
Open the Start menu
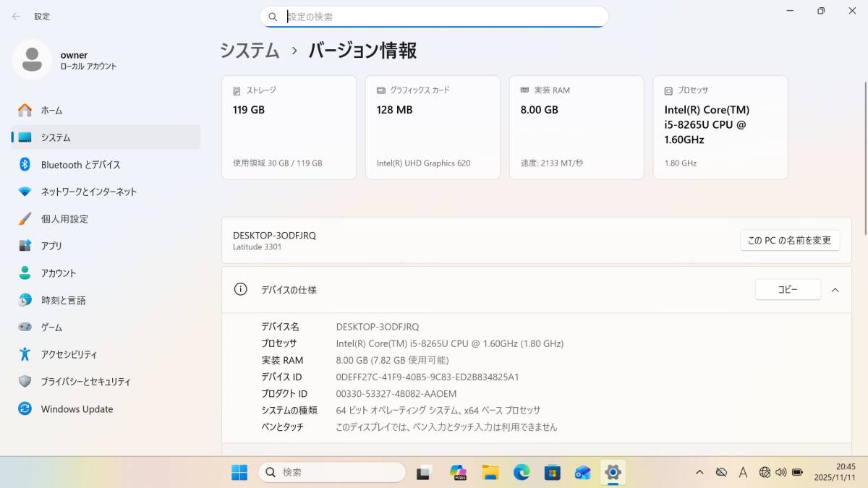click(x=239, y=471)
